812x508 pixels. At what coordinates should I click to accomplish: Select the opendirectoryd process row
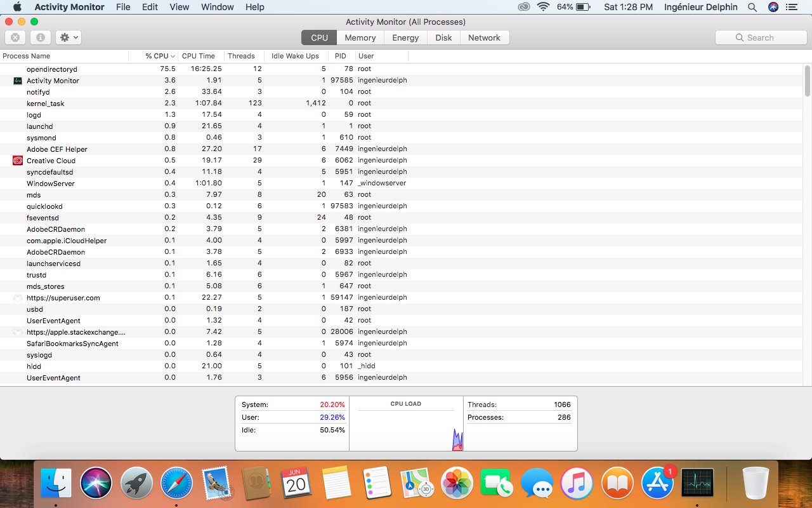pyautogui.click(x=402, y=69)
